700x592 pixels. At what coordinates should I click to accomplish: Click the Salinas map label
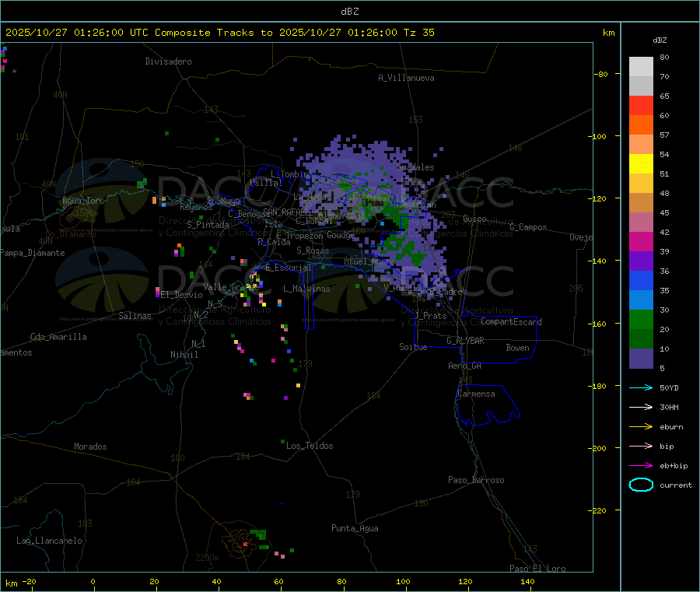(x=135, y=316)
